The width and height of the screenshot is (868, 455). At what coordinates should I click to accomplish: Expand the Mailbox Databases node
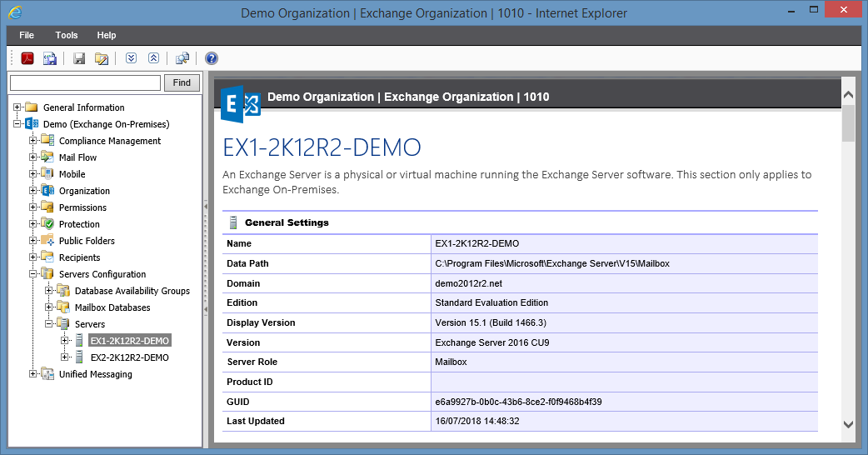(x=48, y=307)
